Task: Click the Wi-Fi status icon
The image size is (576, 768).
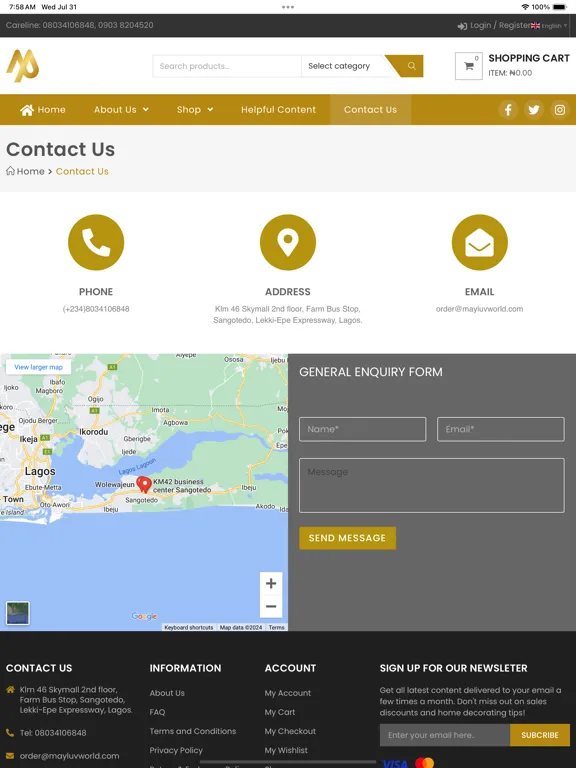Action: pyautogui.click(x=526, y=7)
